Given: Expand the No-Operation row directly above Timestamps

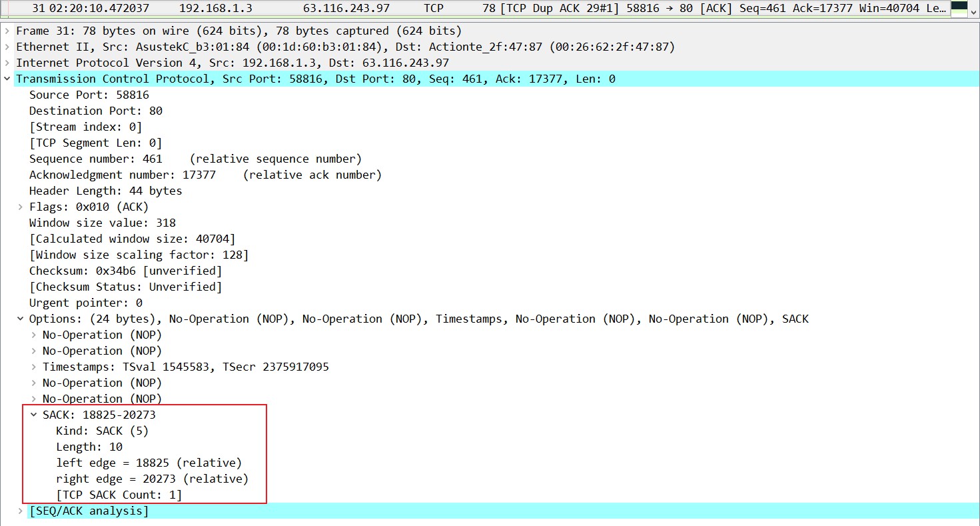Looking at the screenshot, I should coord(34,351).
